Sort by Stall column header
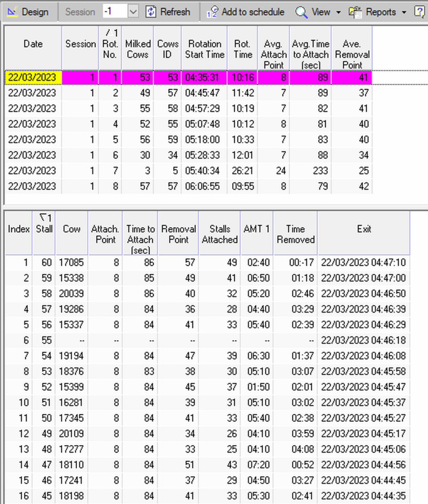This screenshot has height=504, width=428. 44,229
